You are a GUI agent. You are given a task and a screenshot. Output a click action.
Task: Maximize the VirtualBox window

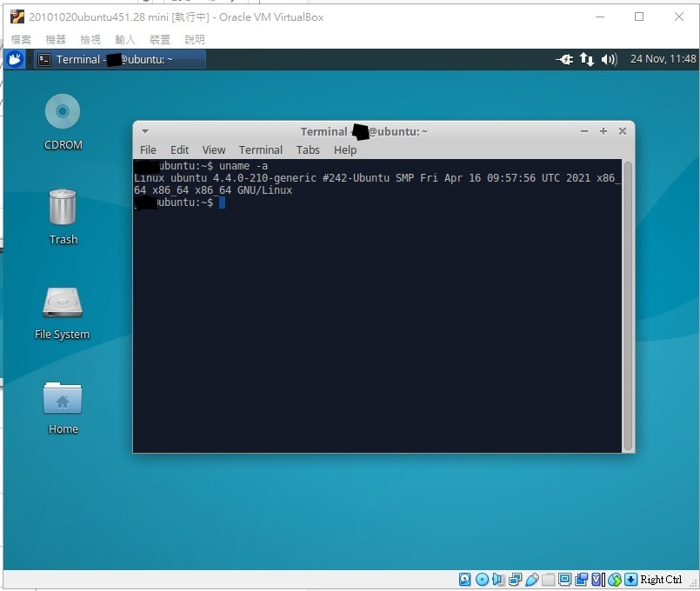pos(639,17)
